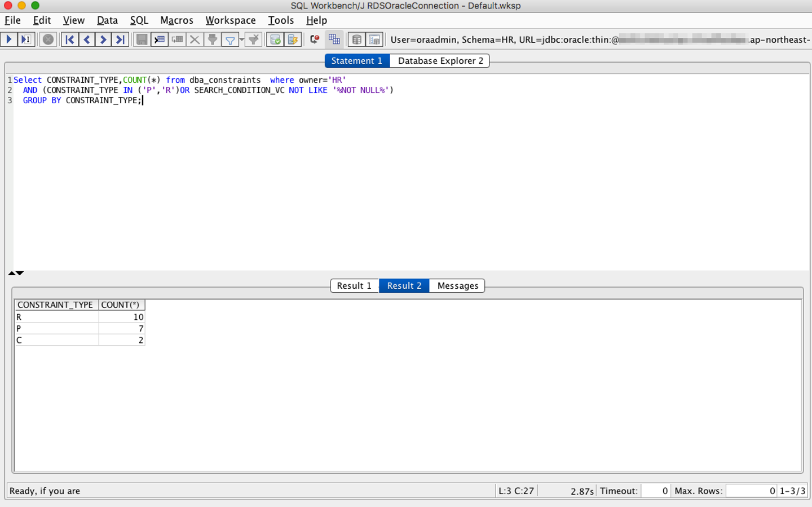Collapse editor using divider up arrow

[12, 273]
